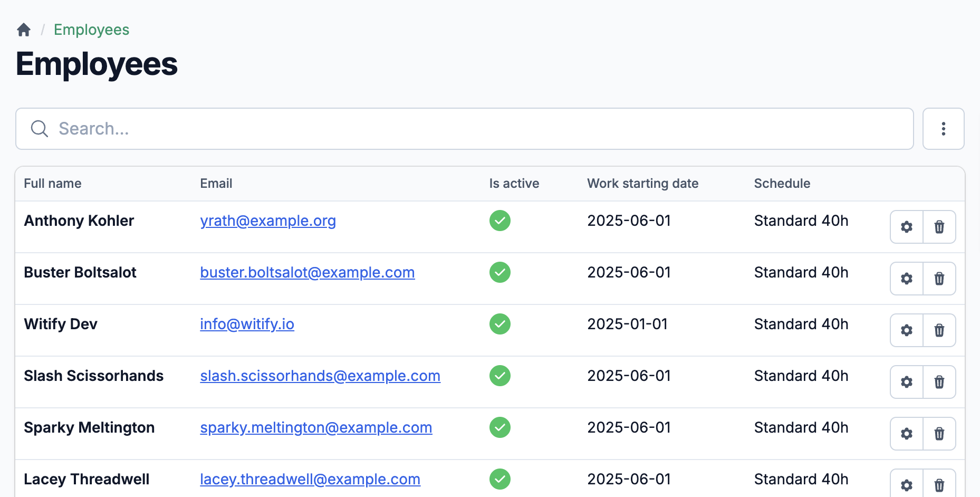
Task: Click active checkmark for Anthony Kohler
Action: [500, 221]
